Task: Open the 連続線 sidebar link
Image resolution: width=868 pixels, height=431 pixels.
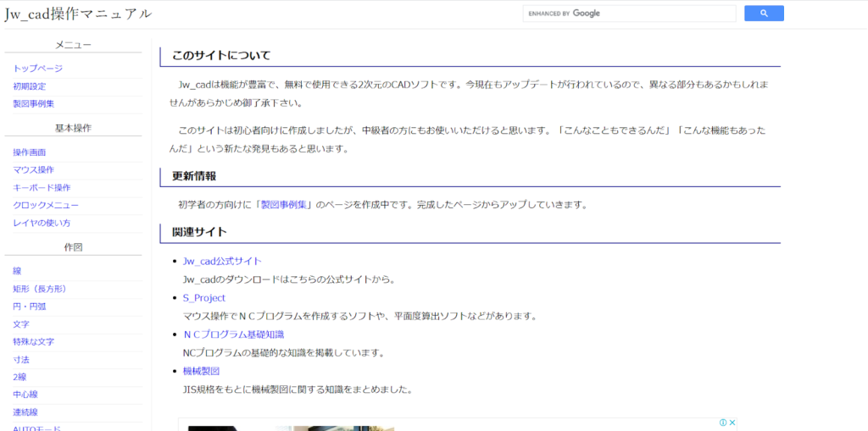Action: coord(25,412)
